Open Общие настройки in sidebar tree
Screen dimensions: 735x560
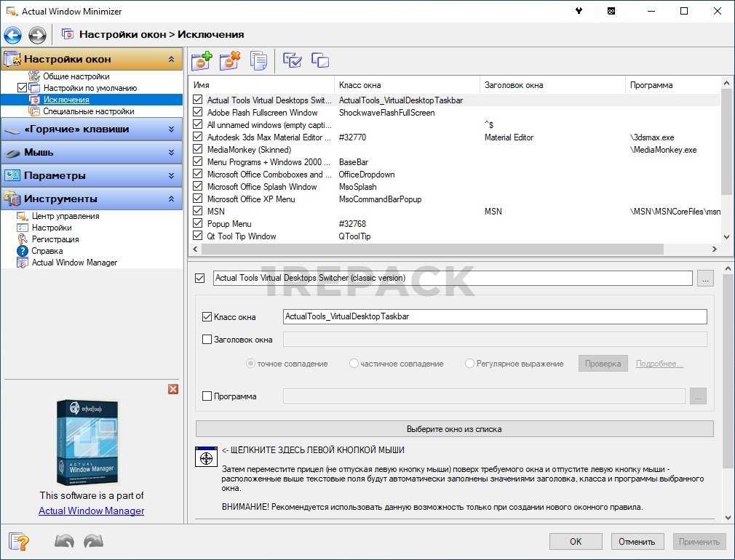tap(76, 76)
